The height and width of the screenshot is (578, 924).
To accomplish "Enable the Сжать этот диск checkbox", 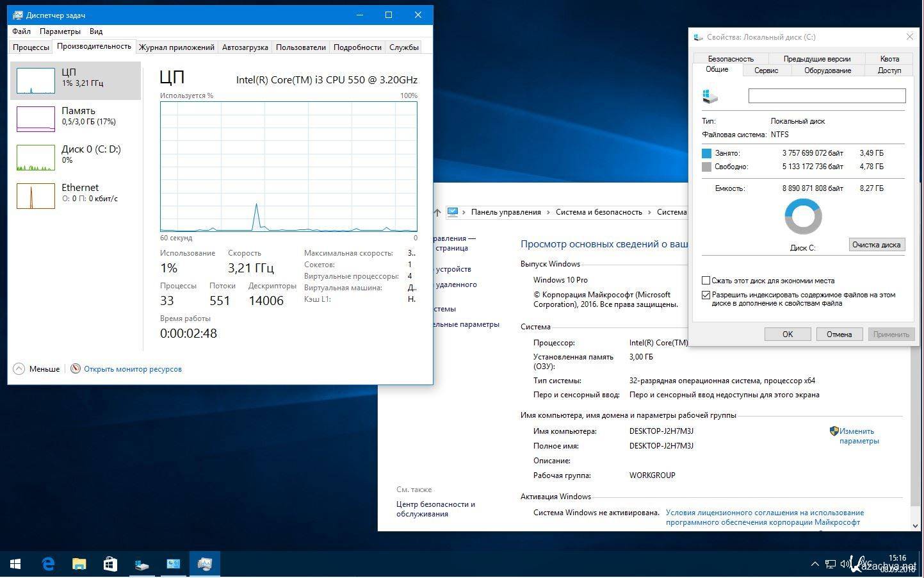I will coord(706,281).
